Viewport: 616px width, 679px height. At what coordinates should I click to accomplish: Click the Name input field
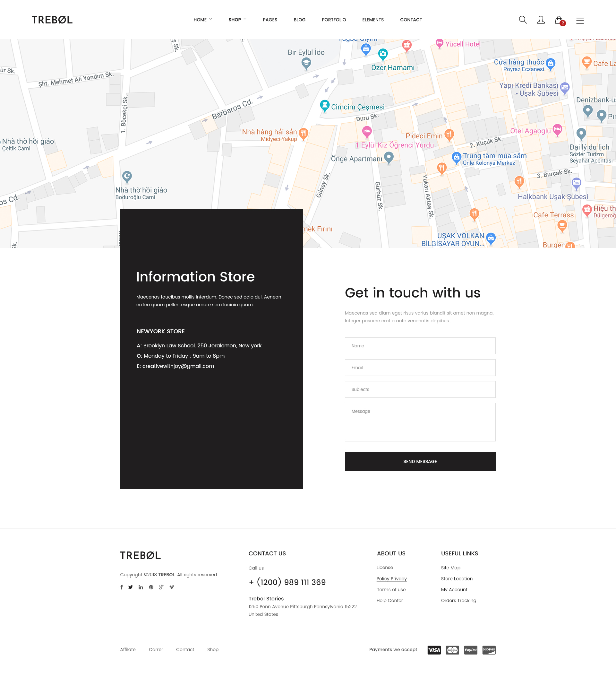(x=420, y=345)
